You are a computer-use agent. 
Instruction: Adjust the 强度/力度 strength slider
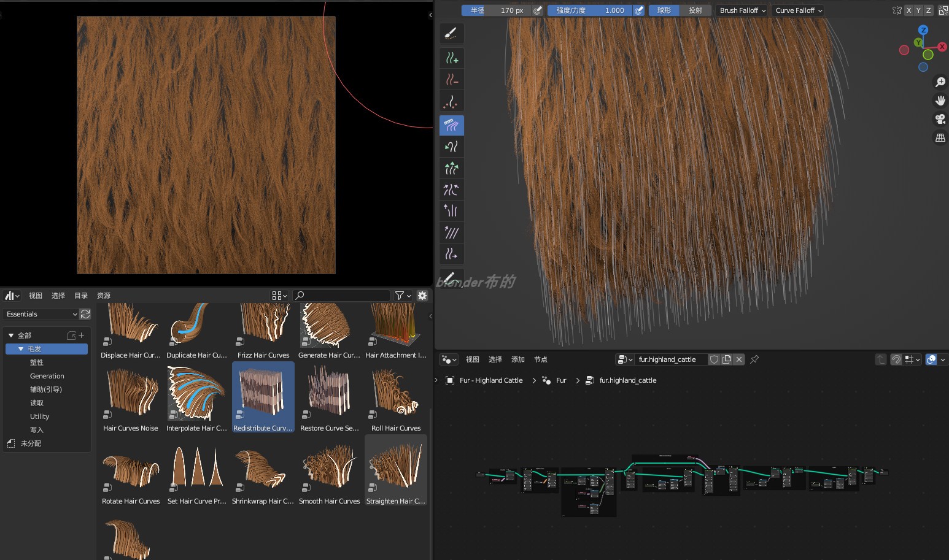[590, 10]
